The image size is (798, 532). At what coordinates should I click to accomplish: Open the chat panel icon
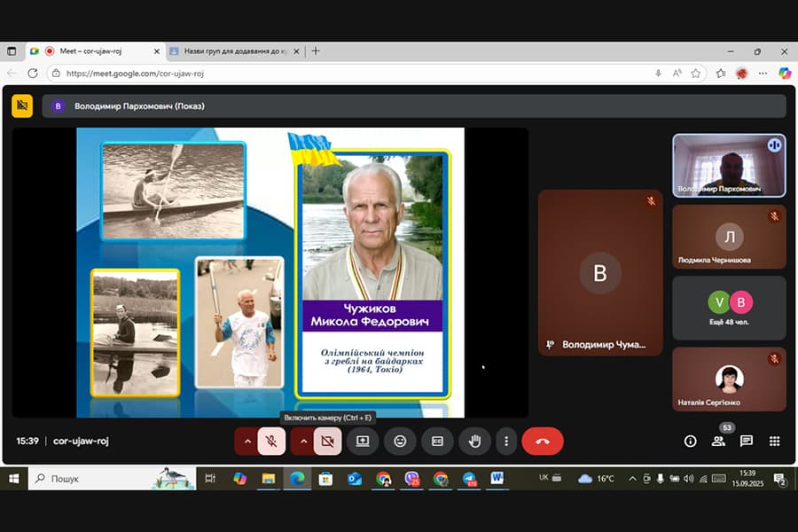pos(747,441)
